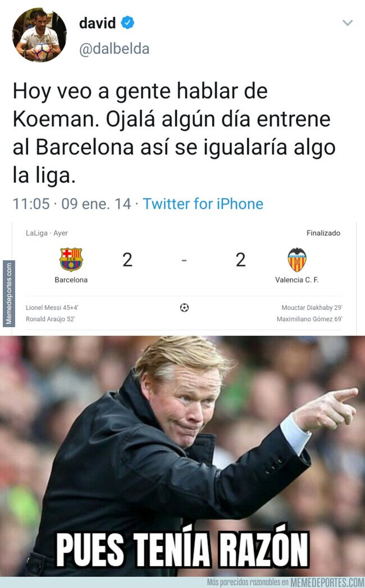Click scorer Maximiliano Gómez 69'
The width and height of the screenshot is (365, 588).
309,319
